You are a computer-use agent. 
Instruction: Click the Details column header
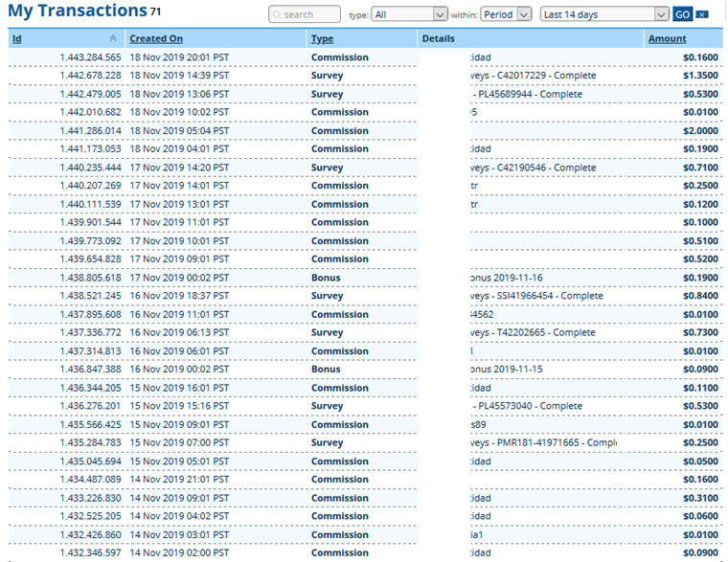tap(438, 39)
